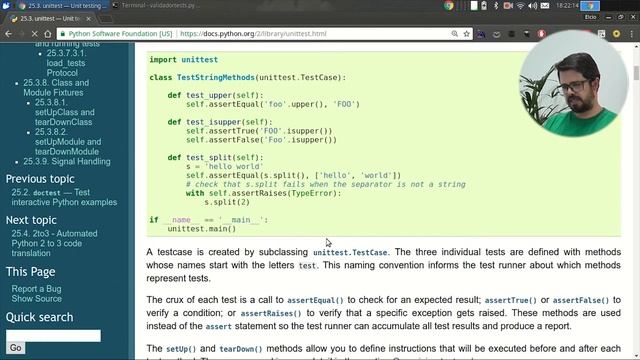The width and height of the screenshot is (640, 360).
Task: Open the browser home page
Action: click(x=47, y=34)
